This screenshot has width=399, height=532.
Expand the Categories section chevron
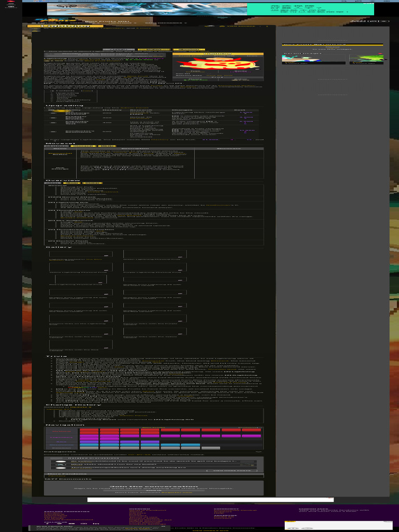[259, 451]
